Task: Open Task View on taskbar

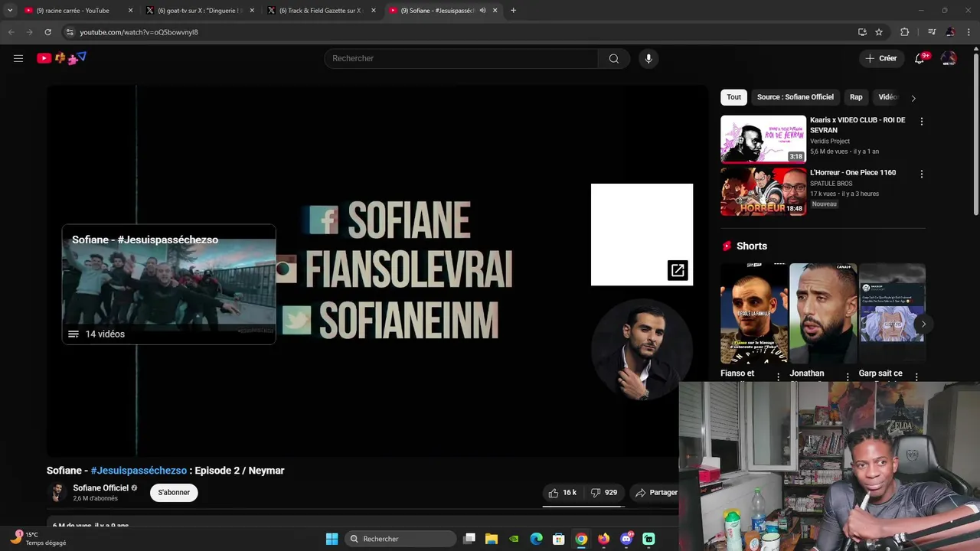Action: point(469,539)
